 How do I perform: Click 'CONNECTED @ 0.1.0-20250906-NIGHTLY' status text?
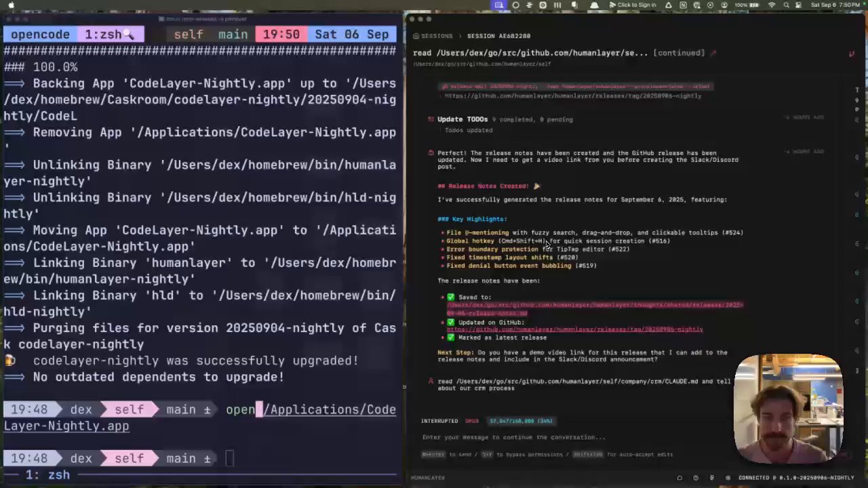(795, 478)
